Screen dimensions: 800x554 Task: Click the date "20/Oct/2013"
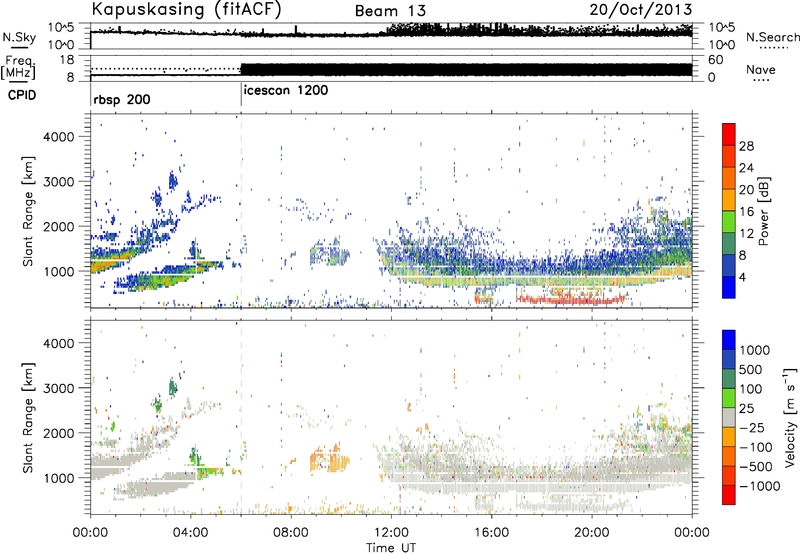(x=641, y=10)
